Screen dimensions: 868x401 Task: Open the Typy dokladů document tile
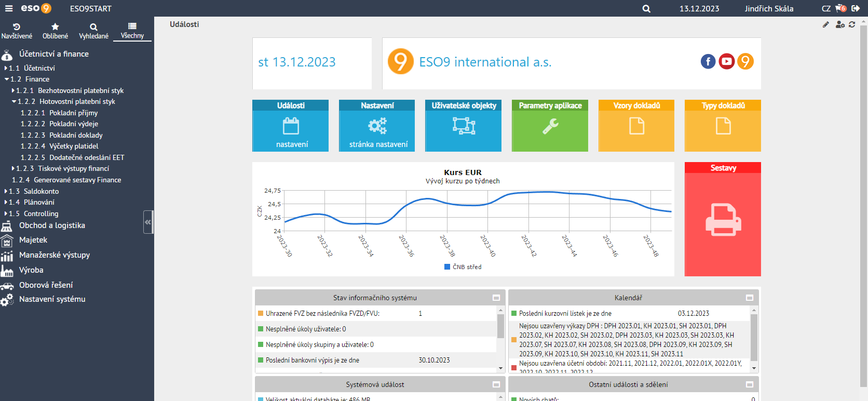tap(723, 126)
